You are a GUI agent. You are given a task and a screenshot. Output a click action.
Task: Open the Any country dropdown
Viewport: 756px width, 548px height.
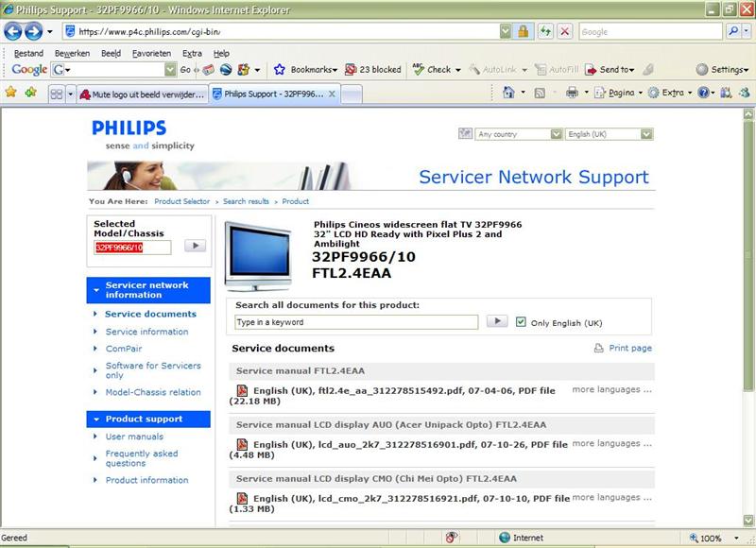pos(556,134)
